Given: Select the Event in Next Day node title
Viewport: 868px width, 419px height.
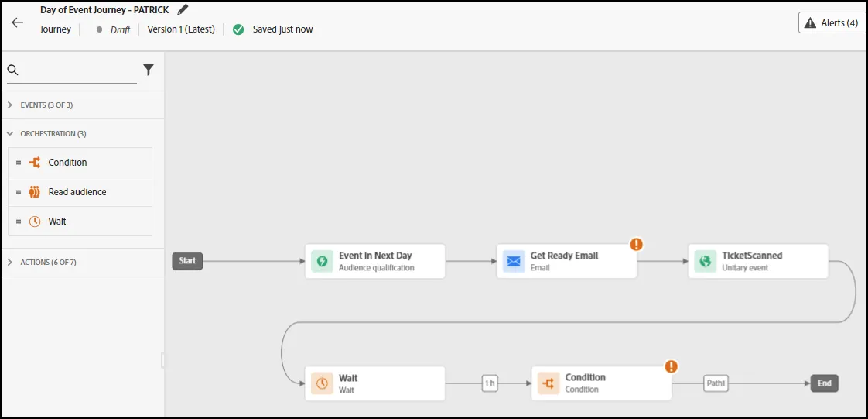Looking at the screenshot, I should pos(375,256).
